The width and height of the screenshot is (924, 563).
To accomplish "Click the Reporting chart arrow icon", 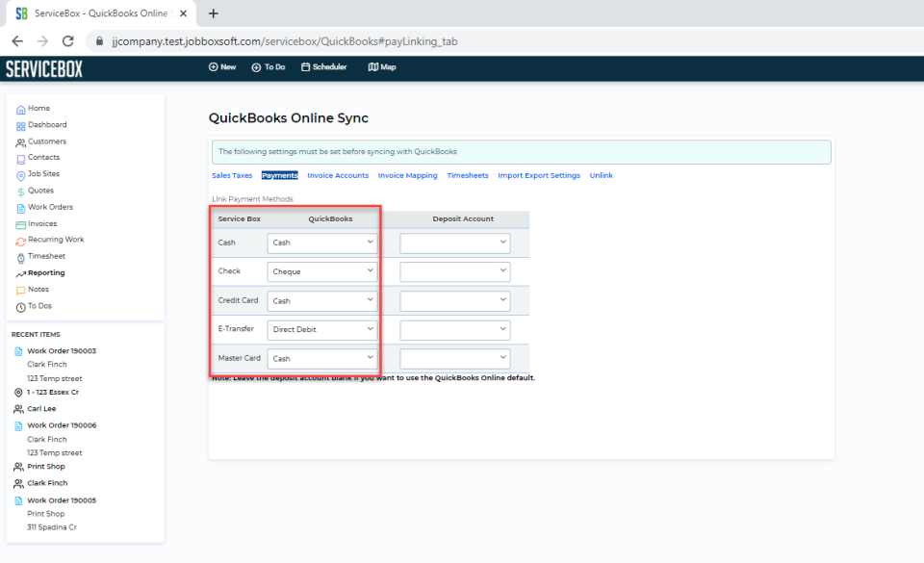I will click(x=20, y=274).
